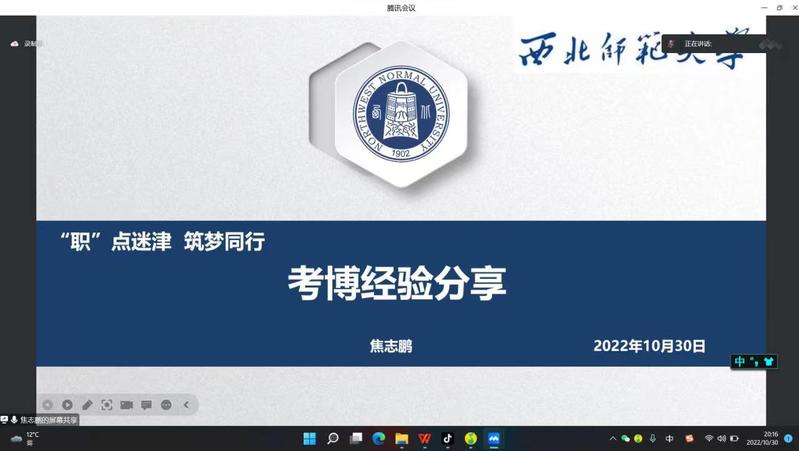Open the subtitles speech bubble icon
The image size is (799, 451).
coord(146,405)
